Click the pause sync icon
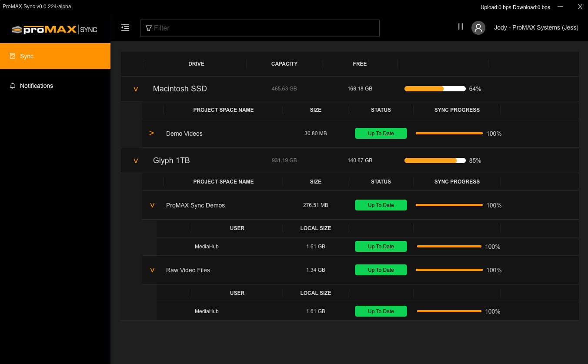 (461, 27)
